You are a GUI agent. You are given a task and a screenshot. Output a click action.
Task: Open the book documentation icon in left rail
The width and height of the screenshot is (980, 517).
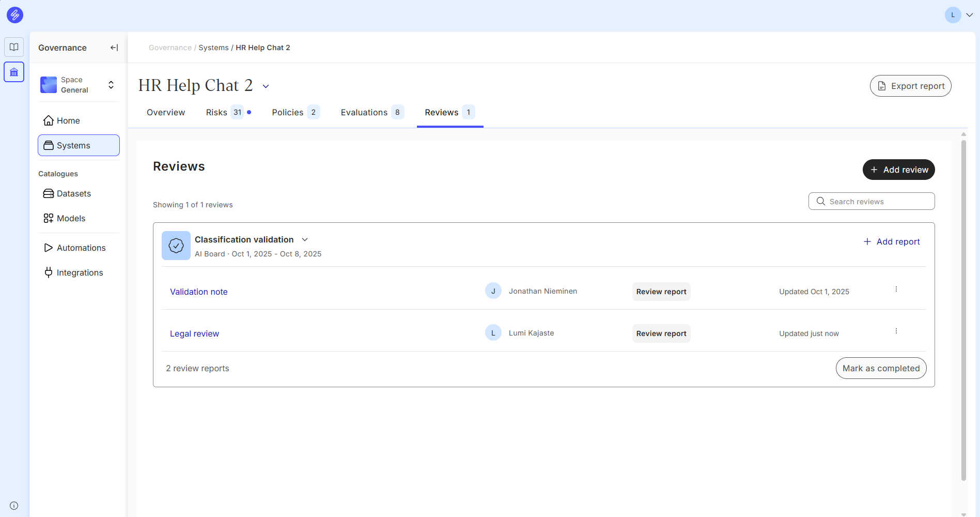coord(14,47)
